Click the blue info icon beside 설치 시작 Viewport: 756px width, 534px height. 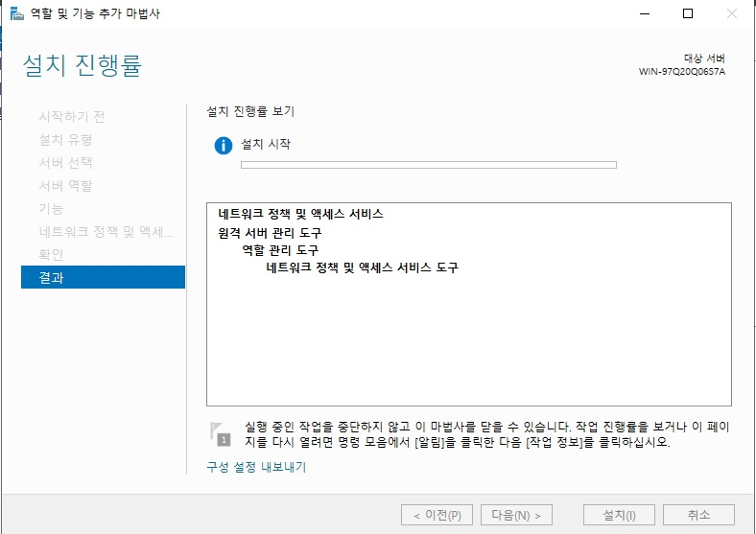click(224, 146)
